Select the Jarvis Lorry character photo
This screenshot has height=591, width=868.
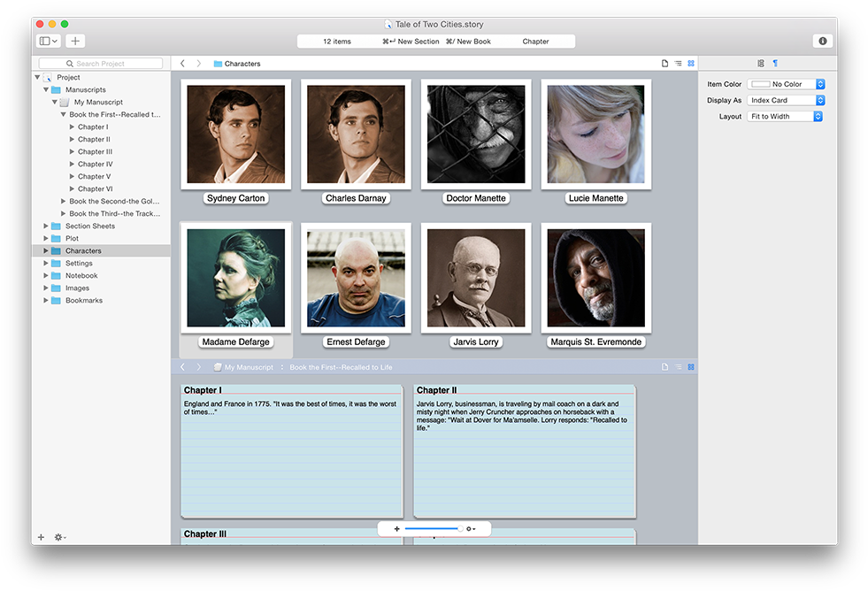476,279
